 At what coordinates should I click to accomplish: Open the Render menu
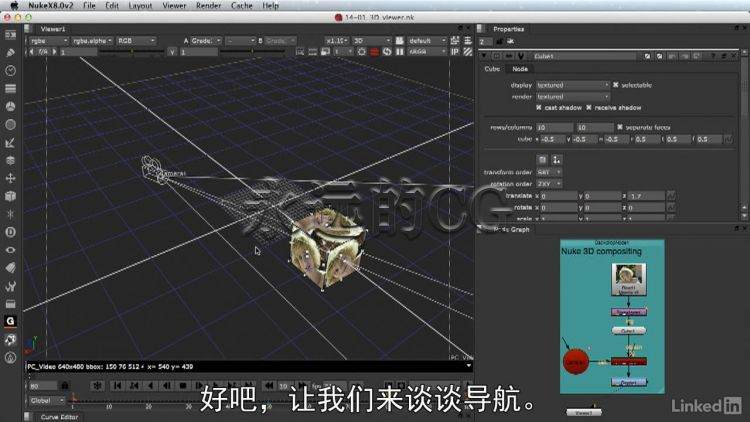point(209,6)
